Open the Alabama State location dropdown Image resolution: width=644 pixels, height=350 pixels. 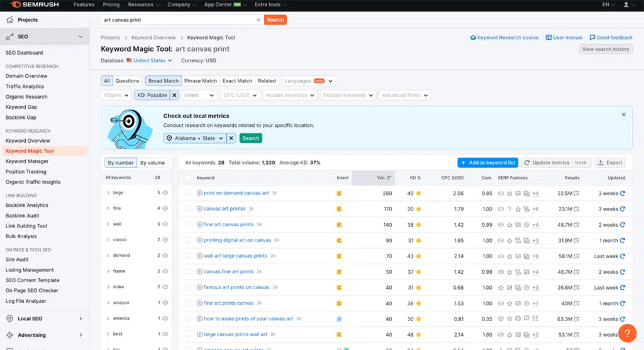click(195, 138)
